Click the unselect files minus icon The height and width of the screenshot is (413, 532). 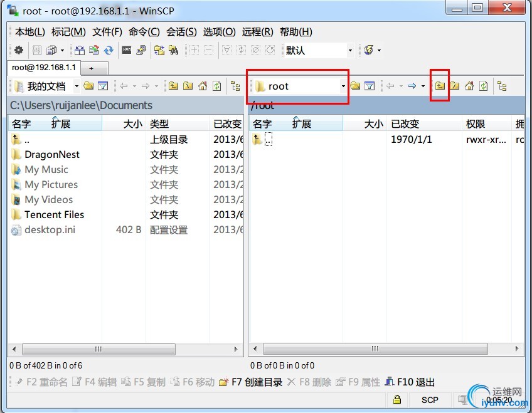pos(209,50)
